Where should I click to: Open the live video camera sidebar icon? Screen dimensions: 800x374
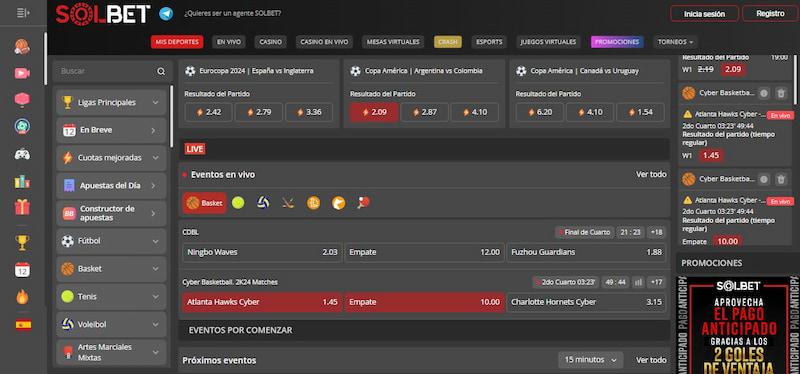pos(22,73)
